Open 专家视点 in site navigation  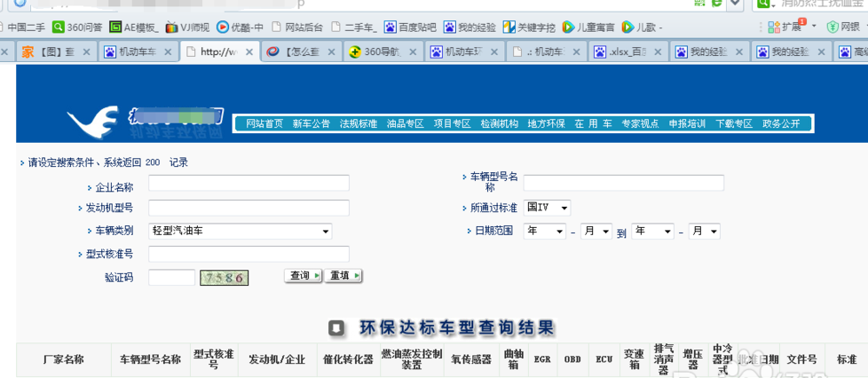coord(641,124)
